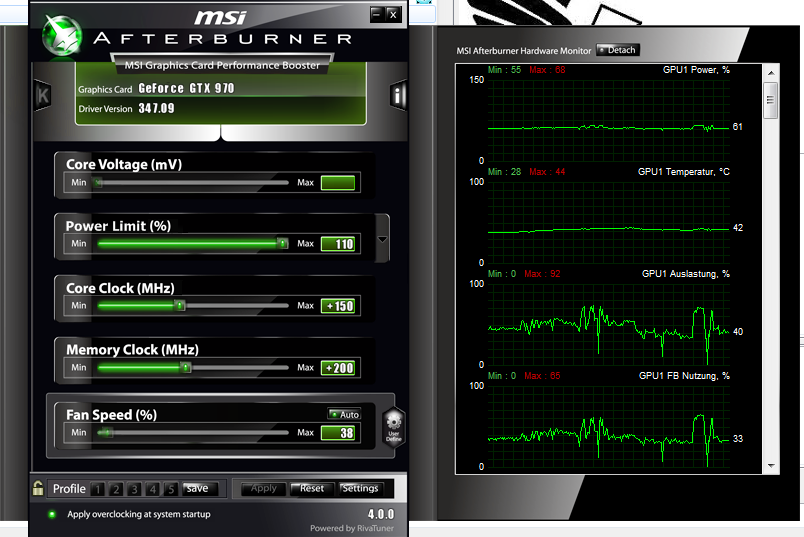The width and height of the screenshot is (804, 537).
Task: Close the Afterburner window
Action: click(x=393, y=14)
